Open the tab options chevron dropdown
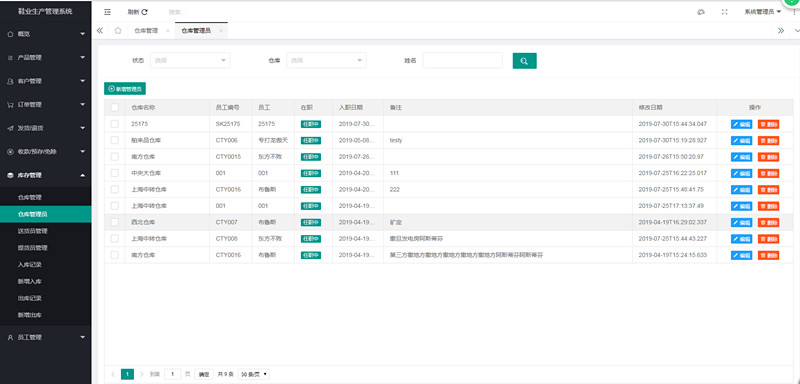This screenshot has width=800, height=384. (796, 31)
